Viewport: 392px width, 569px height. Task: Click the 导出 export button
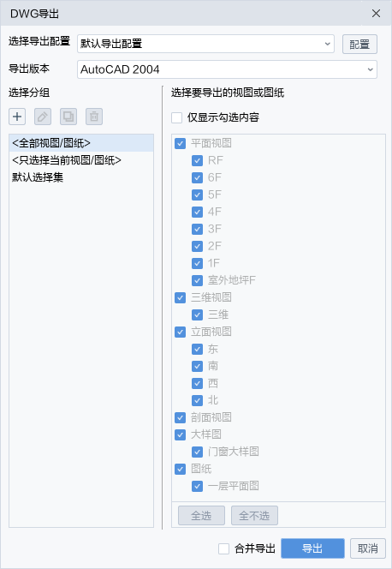tap(312, 548)
